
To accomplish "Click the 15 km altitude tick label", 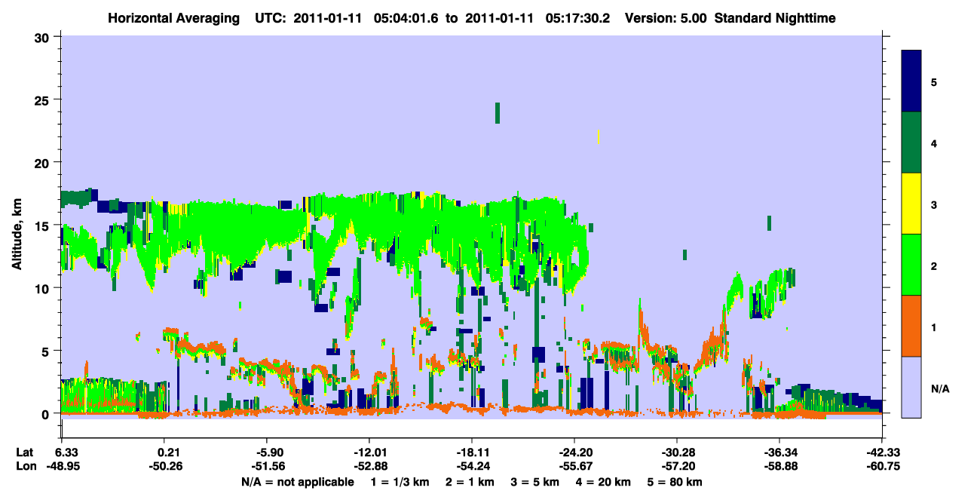I will [x=44, y=225].
